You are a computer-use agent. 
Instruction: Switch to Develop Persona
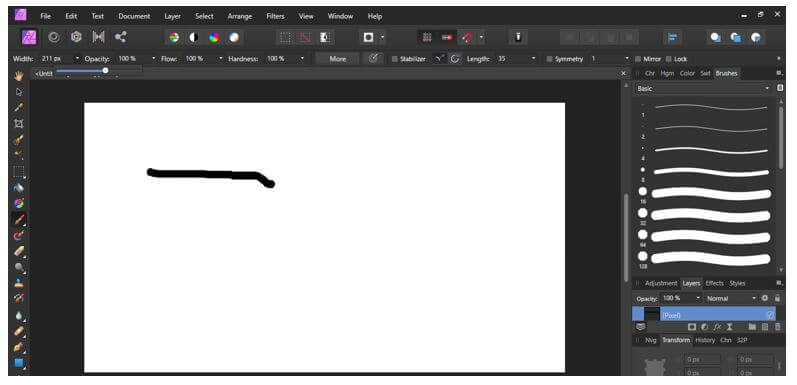(x=76, y=37)
